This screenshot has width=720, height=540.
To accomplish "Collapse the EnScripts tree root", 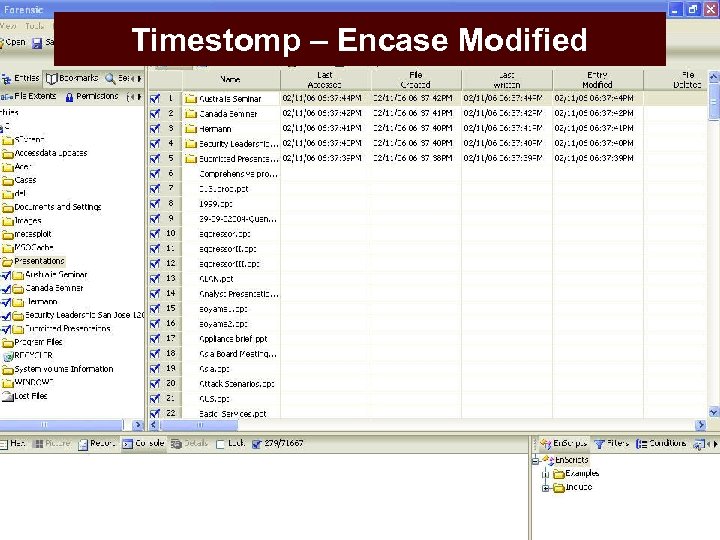I will (x=535, y=460).
